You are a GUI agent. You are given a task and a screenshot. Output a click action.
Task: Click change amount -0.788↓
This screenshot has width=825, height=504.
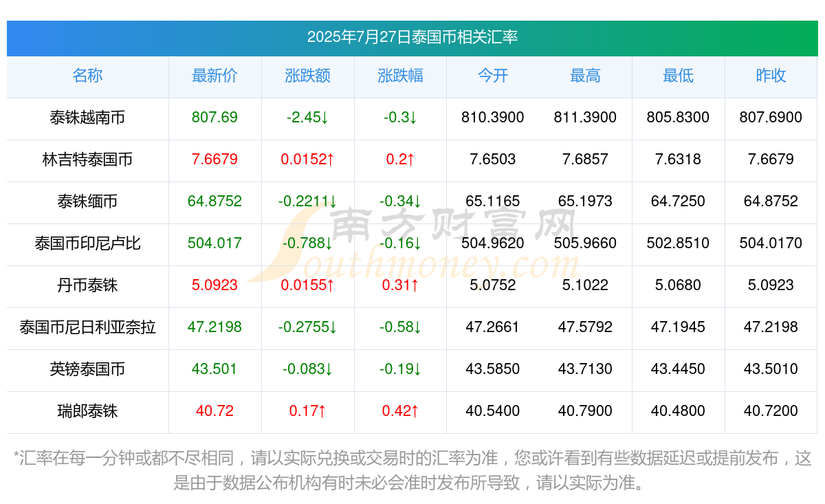[307, 243]
